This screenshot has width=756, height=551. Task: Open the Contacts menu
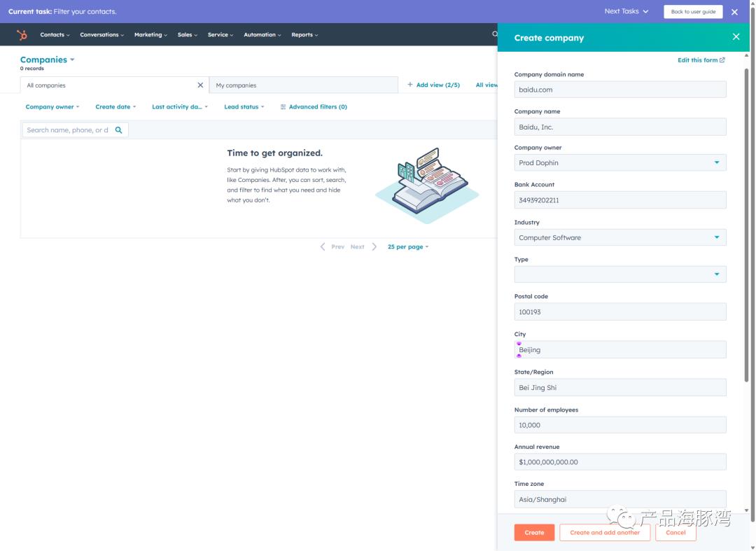pos(55,35)
